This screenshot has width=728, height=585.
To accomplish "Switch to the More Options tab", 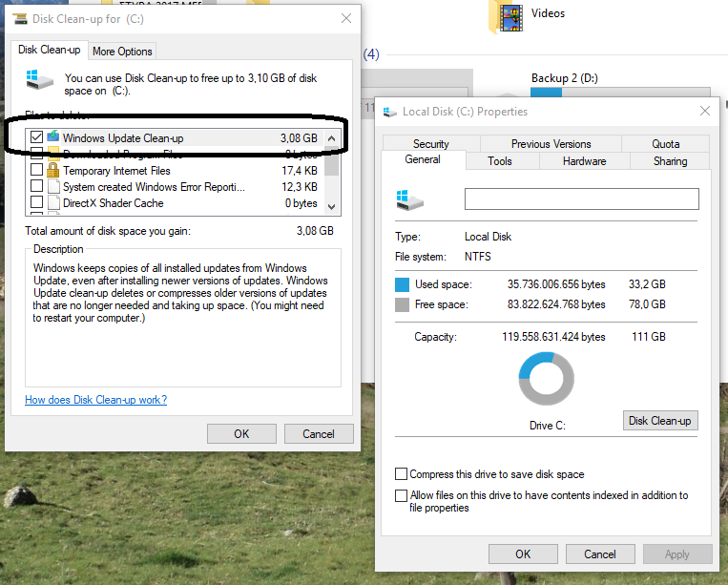I will [122, 52].
